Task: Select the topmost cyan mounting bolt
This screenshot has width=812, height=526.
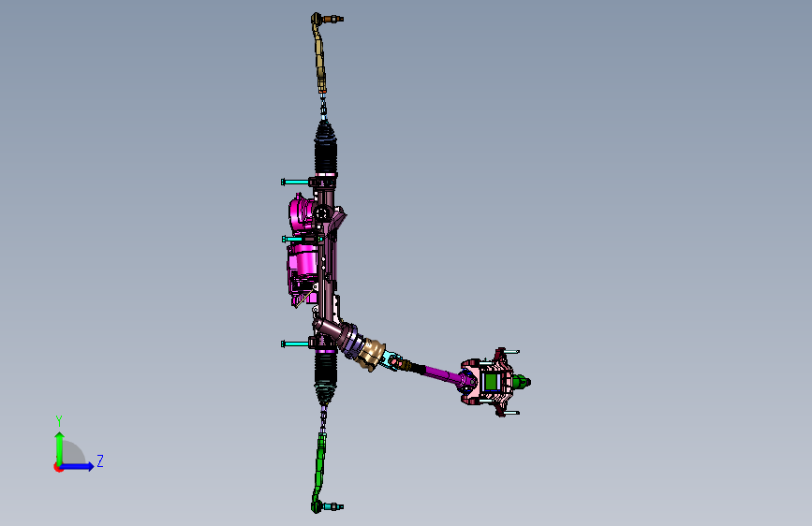Action: (296, 182)
